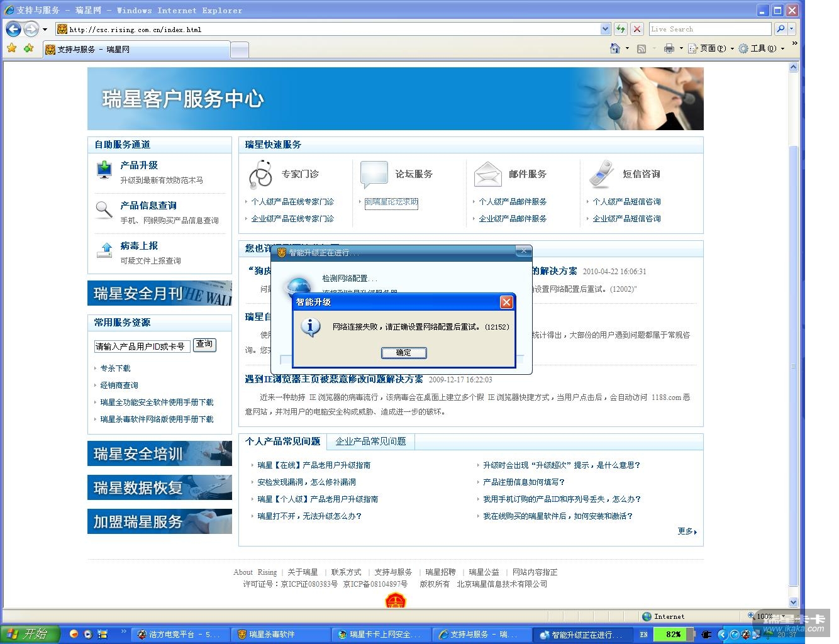Click the 开始 Start button
The image size is (839, 644).
30,634
